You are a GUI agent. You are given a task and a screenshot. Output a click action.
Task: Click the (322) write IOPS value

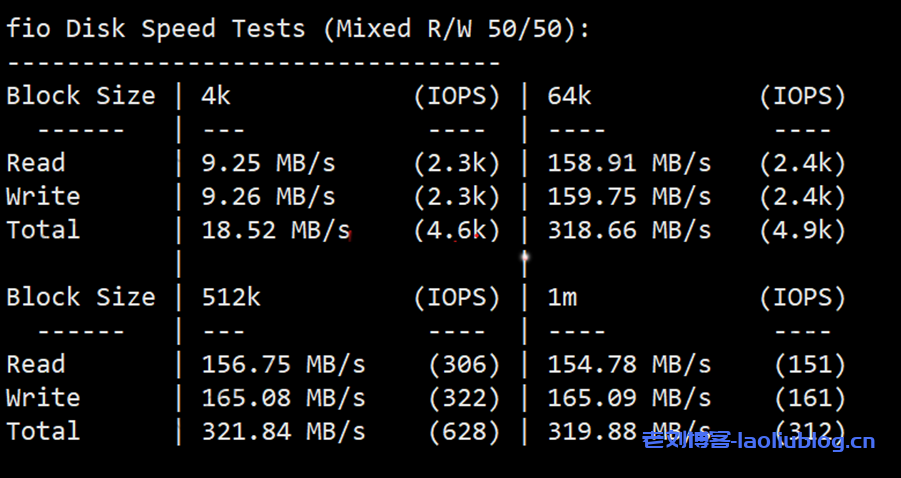coord(464,398)
